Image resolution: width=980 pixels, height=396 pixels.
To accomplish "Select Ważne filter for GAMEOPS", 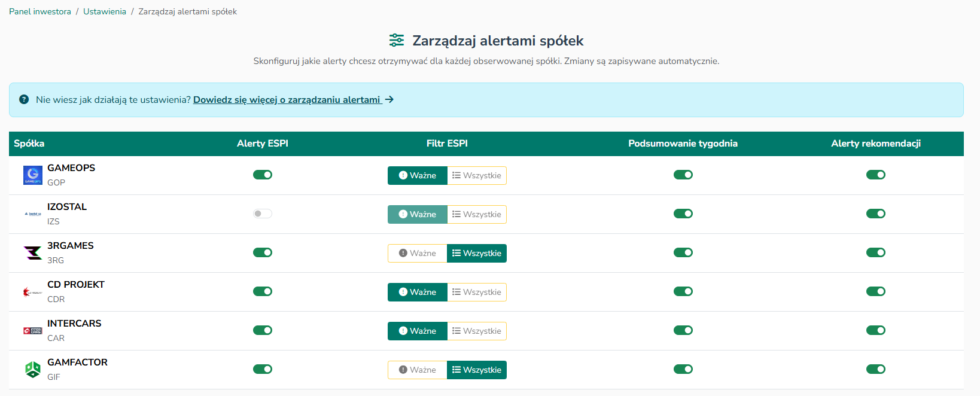I will [x=418, y=175].
